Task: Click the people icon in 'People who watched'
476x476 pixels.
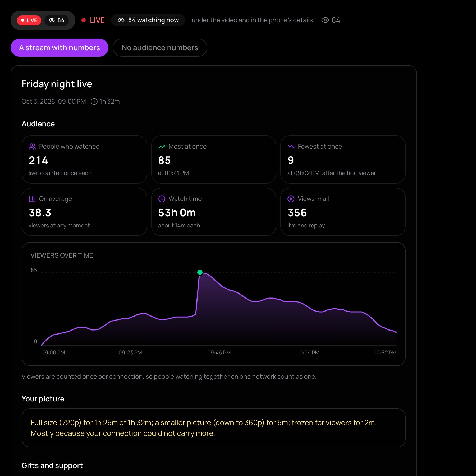Action: [32, 147]
